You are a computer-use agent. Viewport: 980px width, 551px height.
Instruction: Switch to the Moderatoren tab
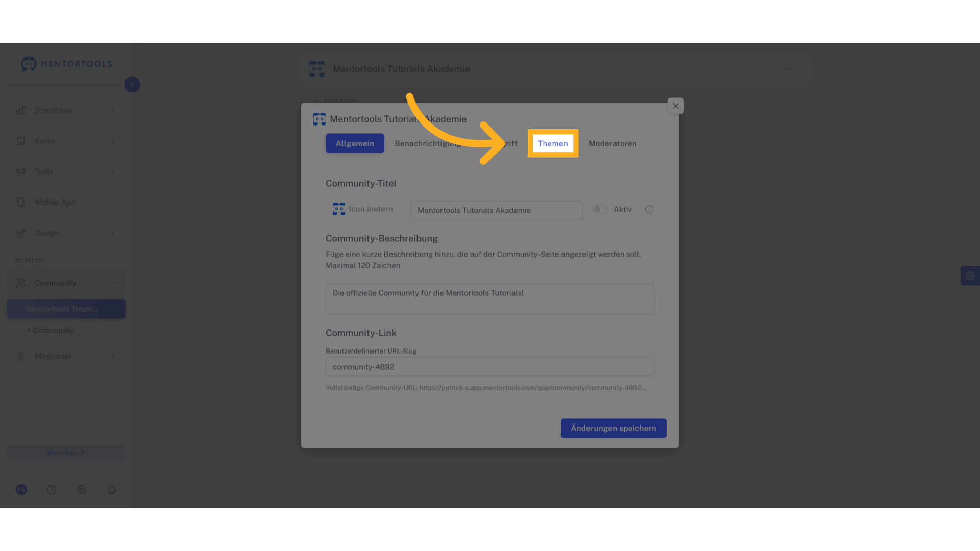point(612,144)
